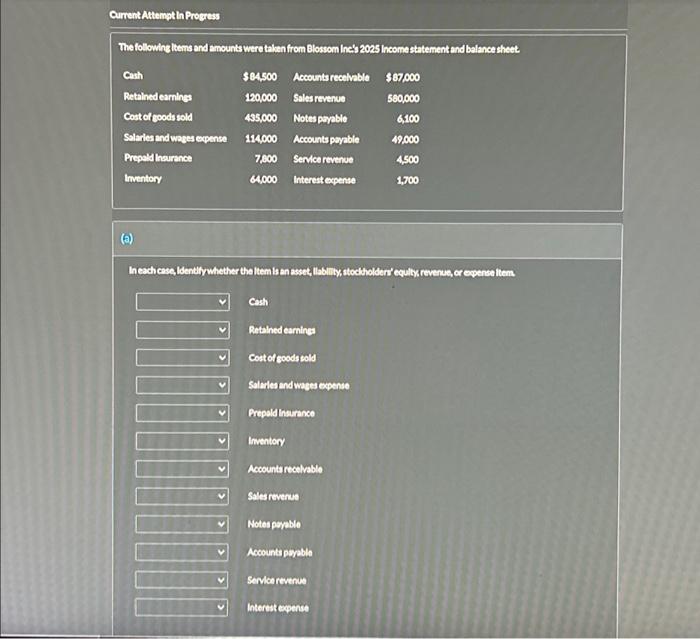Click the Cash amount $84,500
The image size is (700, 639).
[260, 77]
